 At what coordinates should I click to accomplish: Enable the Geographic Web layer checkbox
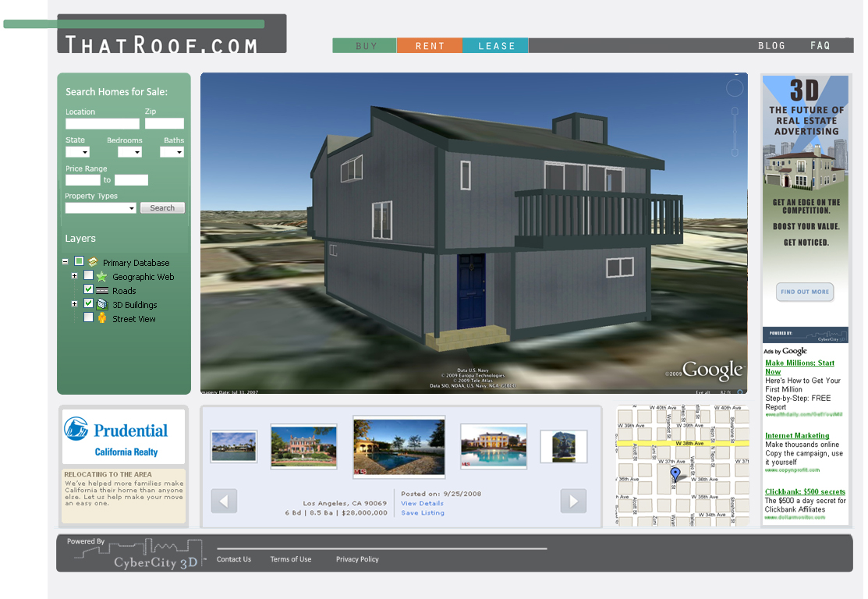[x=89, y=275]
